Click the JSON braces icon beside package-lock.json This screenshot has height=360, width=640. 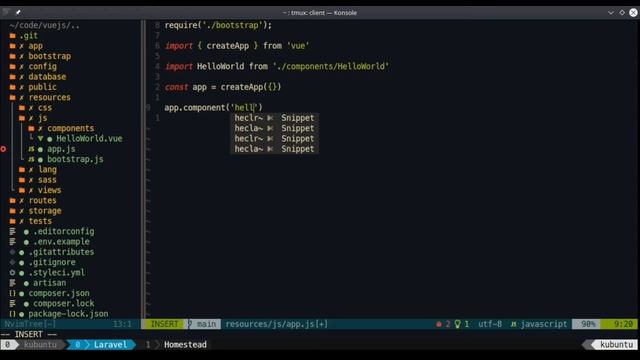coord(13,314)
